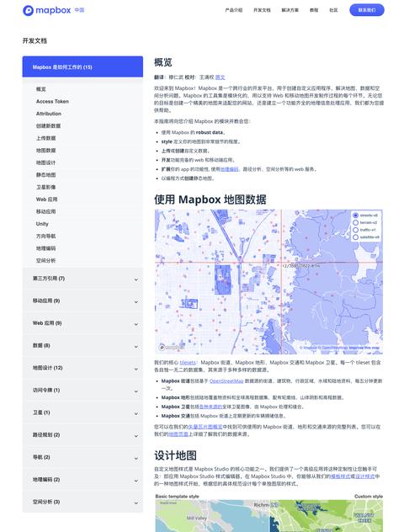
Task: Click the Custom style map image
Action: point(327,516)
